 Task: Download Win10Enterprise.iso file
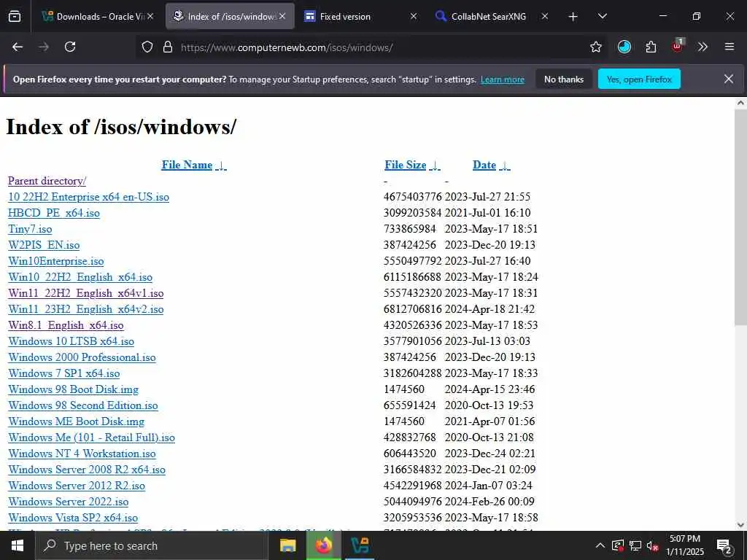55,261
